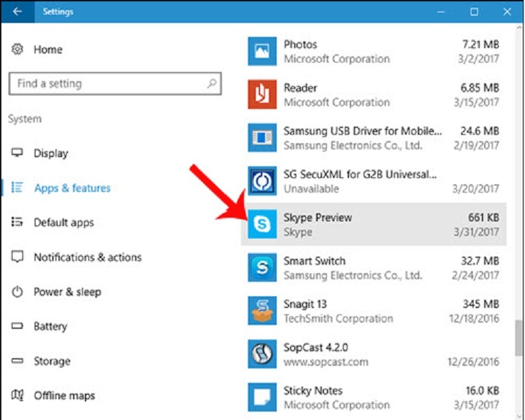This screenshot has width=525, height=420.
Task: Click the SopCast 4.2.0 icon
Action: [262, 354]
